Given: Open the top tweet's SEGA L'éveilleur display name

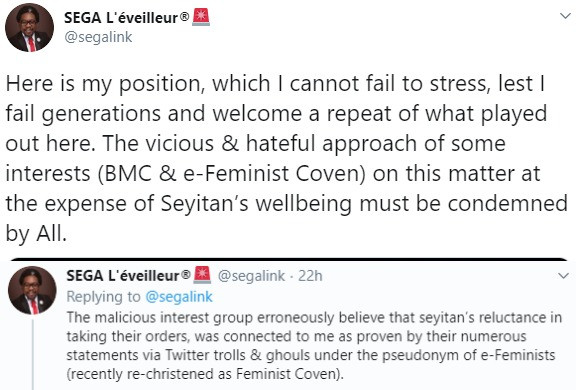Looking at the screenshot, I should [x=122, y=18].
